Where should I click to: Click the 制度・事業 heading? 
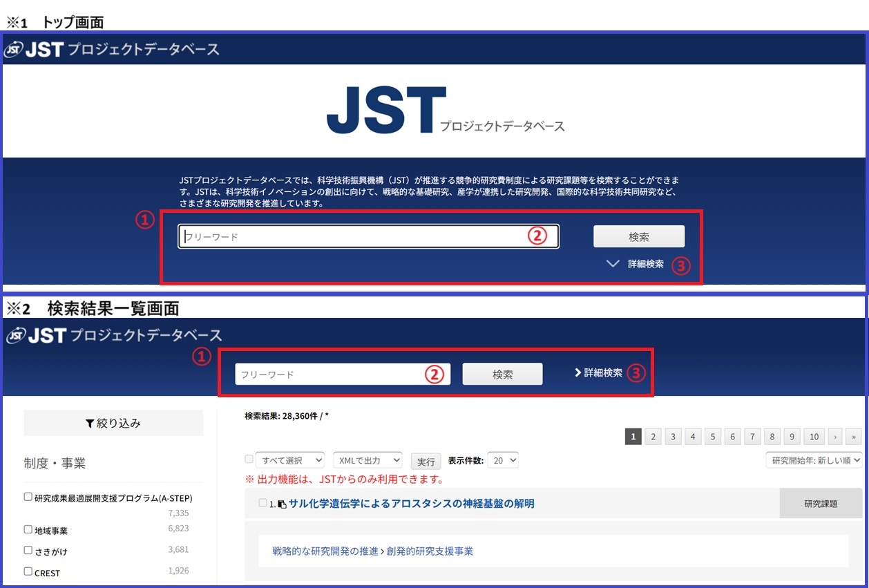pos(55,464)
